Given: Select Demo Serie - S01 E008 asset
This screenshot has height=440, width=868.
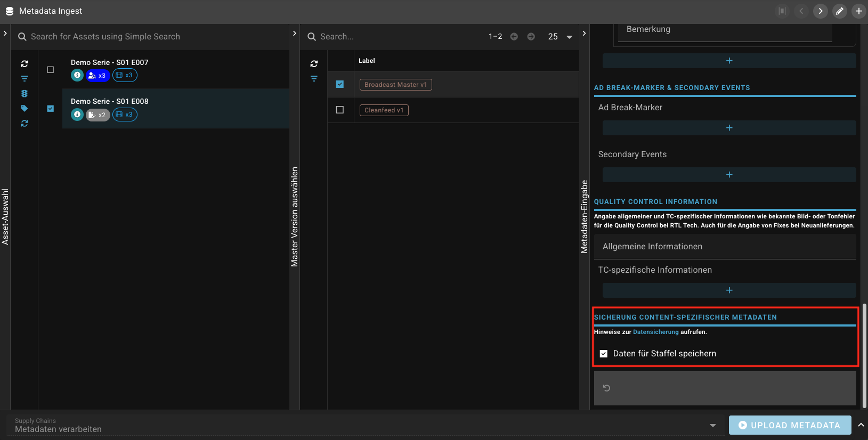Looking at the screenshot, I should tap(110, 101).
